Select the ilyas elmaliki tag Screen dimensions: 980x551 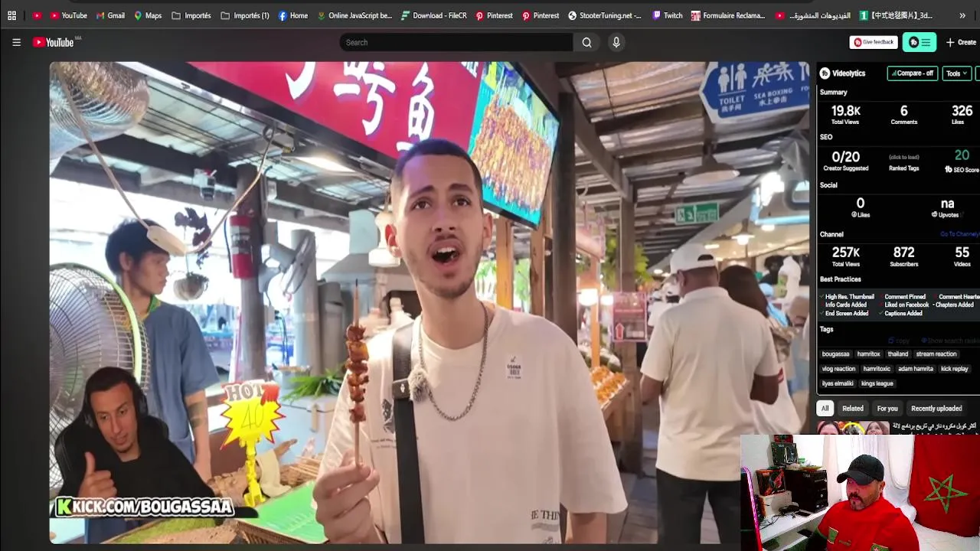tap(838, 383)
